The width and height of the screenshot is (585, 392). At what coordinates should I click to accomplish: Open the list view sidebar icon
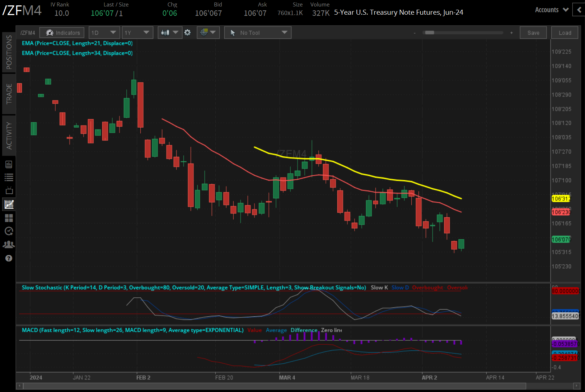pyautogui.click(x=9, y=177)
